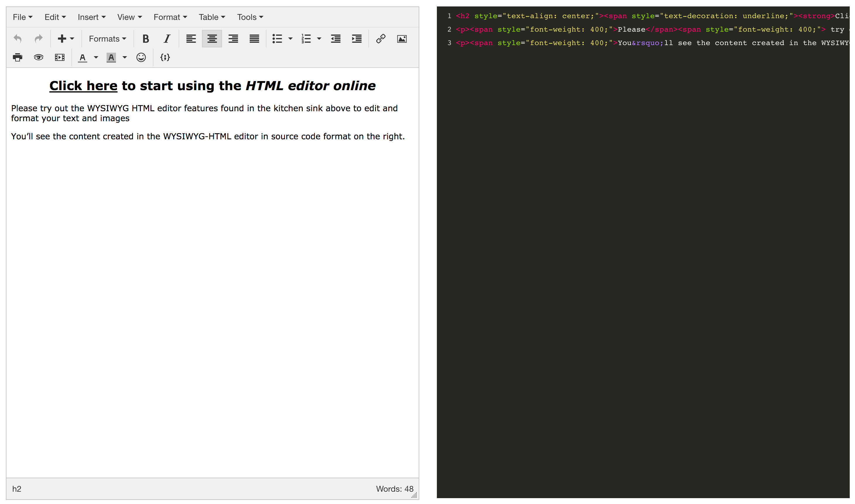Toggle center alignment button
Viewport: 855px width, 504px height.
pyautogui.click(x=212, y=39)
